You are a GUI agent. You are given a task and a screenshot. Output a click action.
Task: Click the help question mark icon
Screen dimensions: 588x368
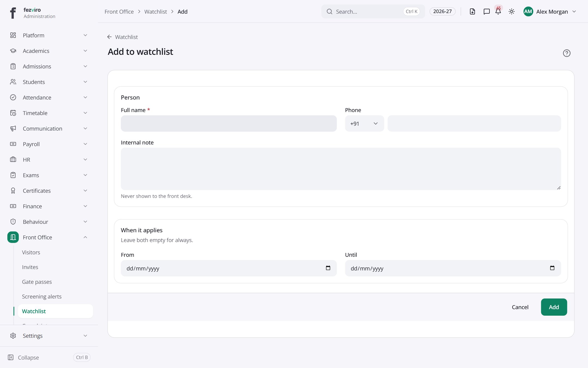(566, 53)
